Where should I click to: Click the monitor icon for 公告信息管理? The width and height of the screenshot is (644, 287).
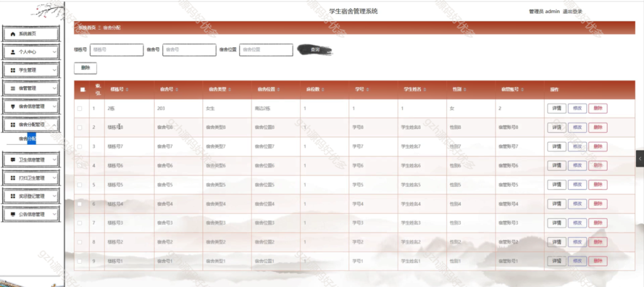click(x=13, y=214)
